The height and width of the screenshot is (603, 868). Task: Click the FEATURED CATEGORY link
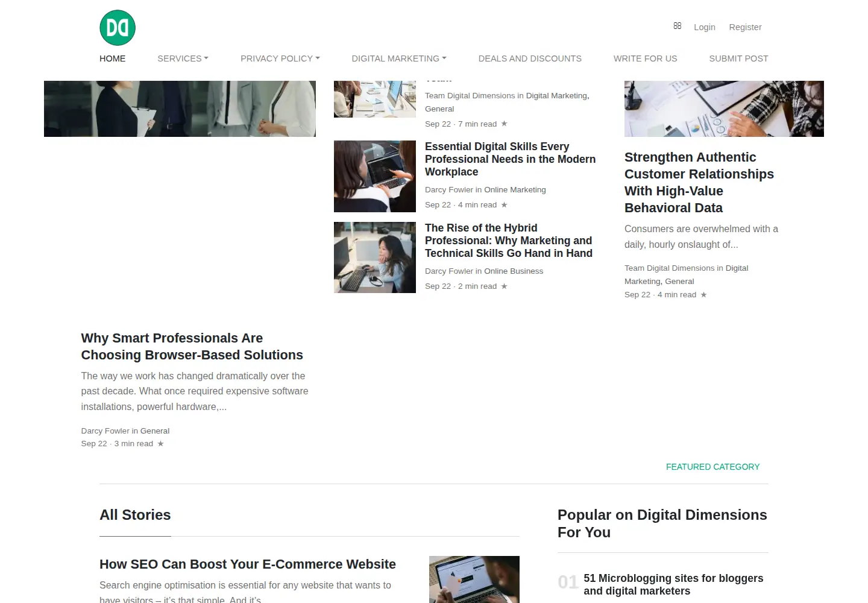click(712, 467)
